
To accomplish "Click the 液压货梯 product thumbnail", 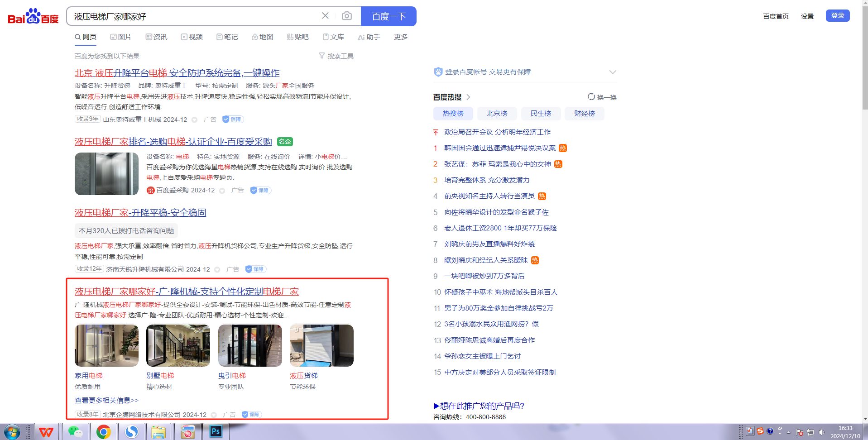I will pos(321,345).
